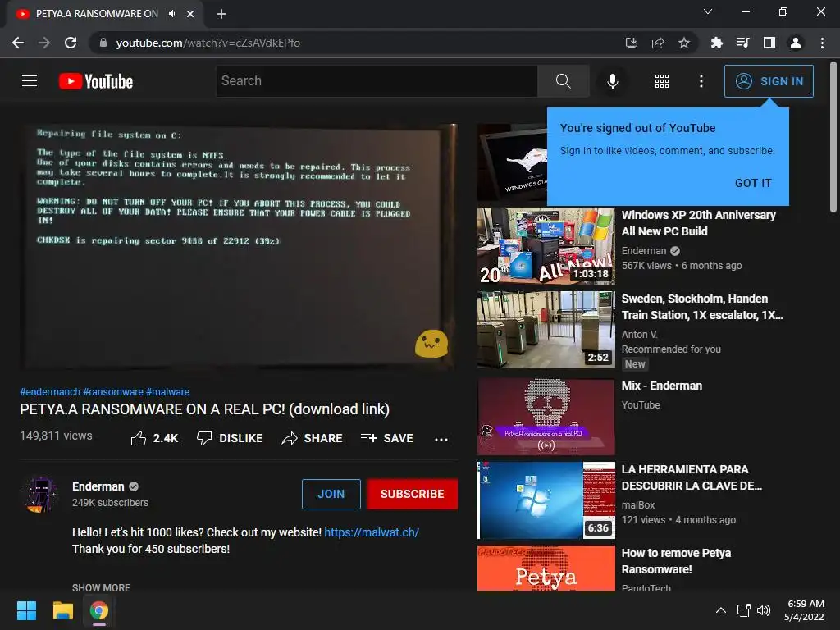Expand the description with SHOW MORE

point(101,587)
